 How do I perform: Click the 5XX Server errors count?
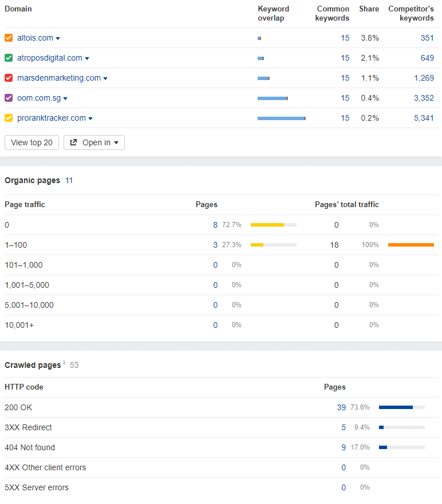pyautogui.click(x=344, y=487)
